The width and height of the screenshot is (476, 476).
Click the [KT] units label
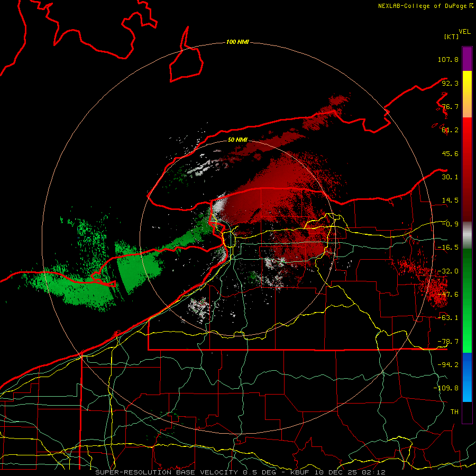tap(452, 36)
